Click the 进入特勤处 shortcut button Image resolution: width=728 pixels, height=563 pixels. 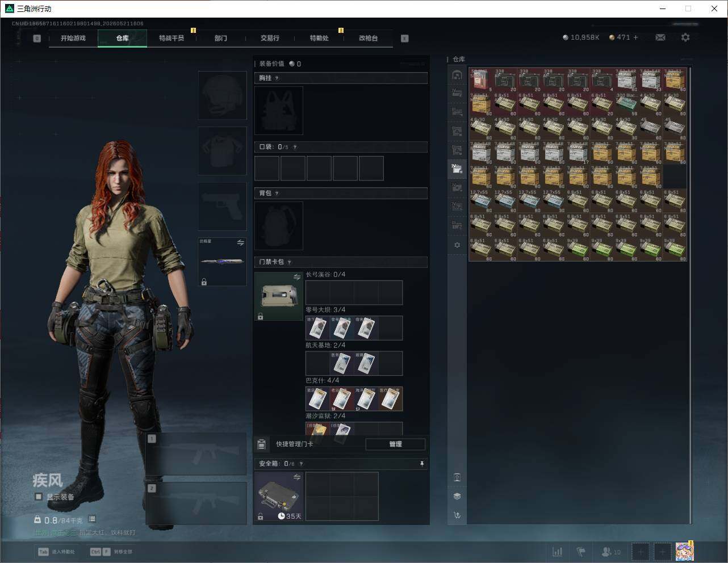pos(57,552)
